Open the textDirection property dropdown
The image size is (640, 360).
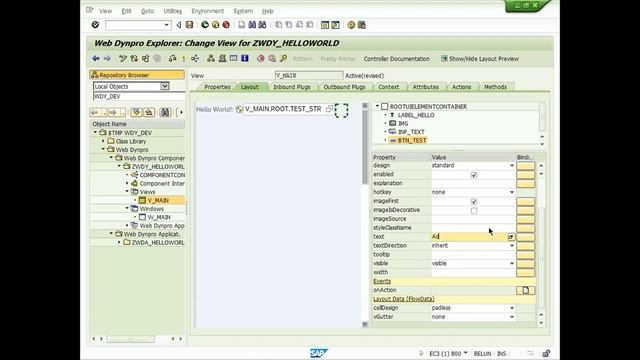point(511,246)
